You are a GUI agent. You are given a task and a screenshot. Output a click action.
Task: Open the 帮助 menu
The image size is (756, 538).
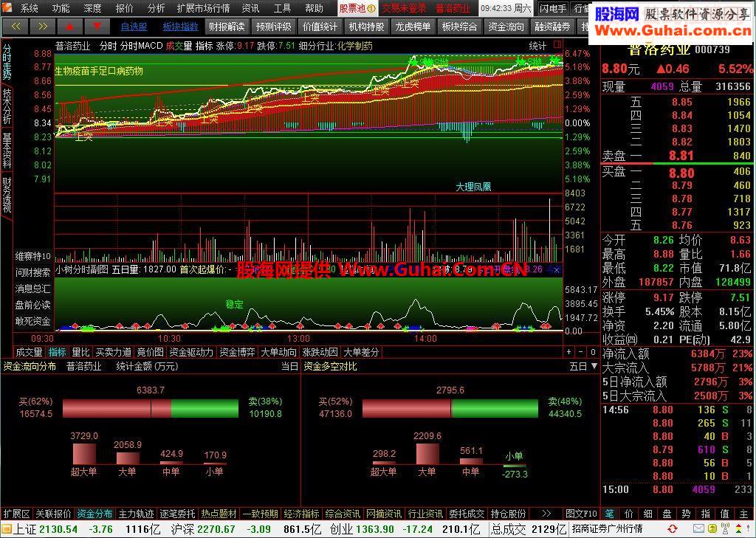click(314, 8)
